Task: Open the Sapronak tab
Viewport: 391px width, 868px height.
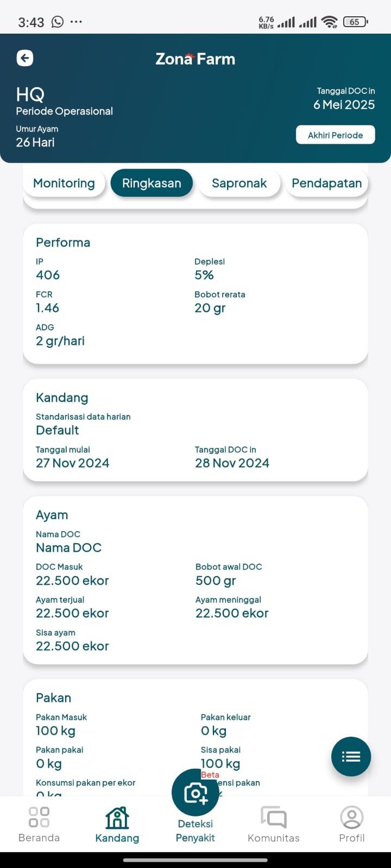Action: click(239, 183)
